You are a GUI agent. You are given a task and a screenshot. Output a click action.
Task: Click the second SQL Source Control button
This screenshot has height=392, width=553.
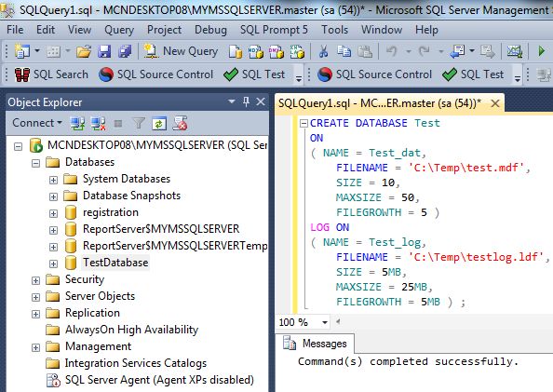coord(374,74)
